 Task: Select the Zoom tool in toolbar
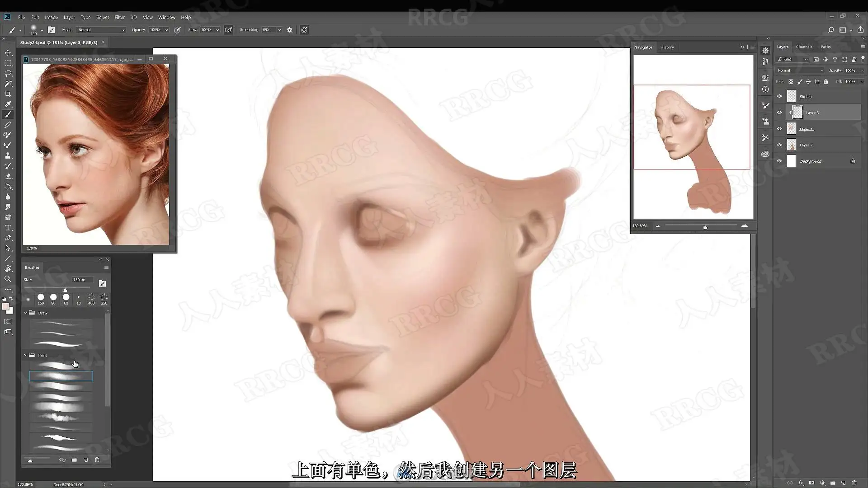8,279
